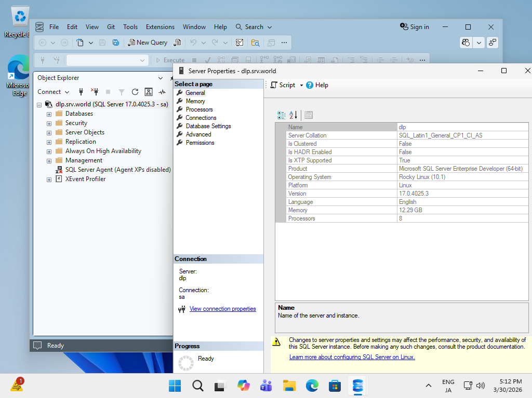Select the Connections page
The height and width of the screenshot is (398, 532).
[201, 118]
